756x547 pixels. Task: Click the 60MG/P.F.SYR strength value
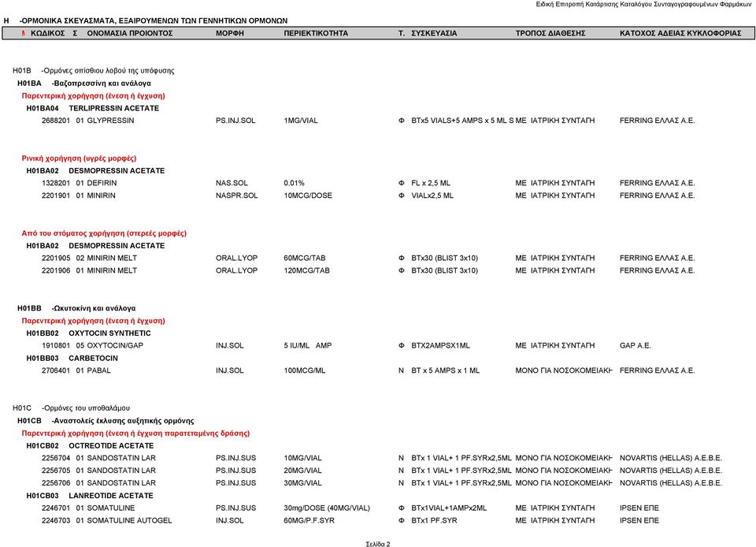pyautogui.click(x=309, y=520)
